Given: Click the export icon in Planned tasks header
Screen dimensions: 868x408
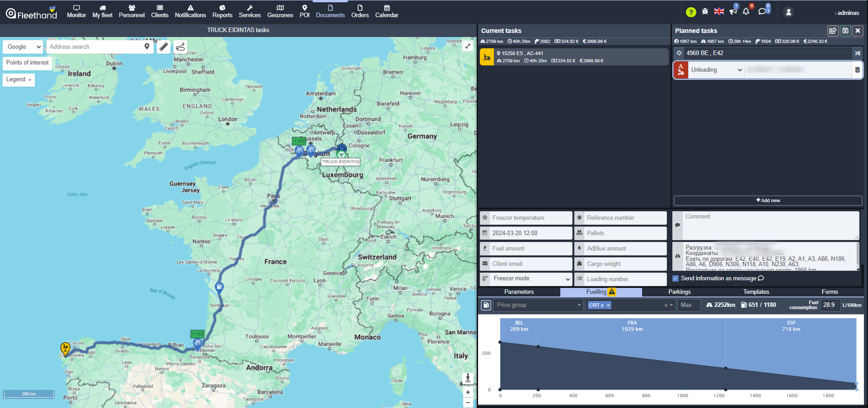Looking at the screenshot, I should 834,31.
